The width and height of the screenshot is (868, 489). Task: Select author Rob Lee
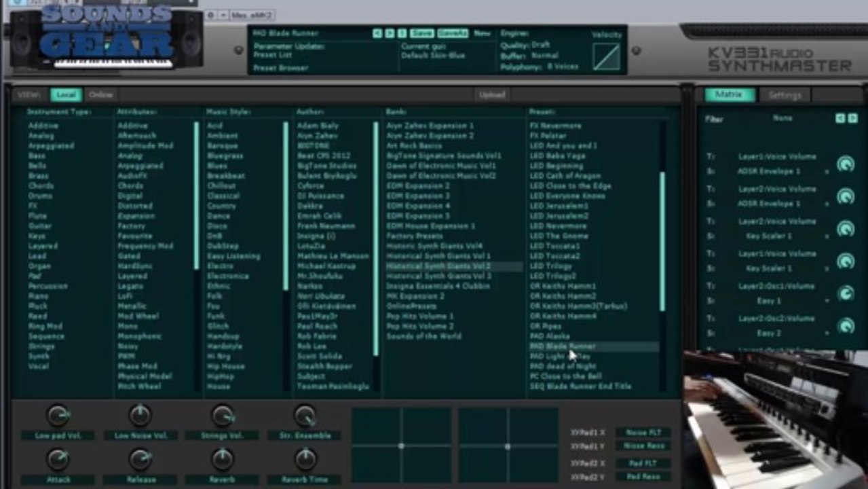click(312, 346)
